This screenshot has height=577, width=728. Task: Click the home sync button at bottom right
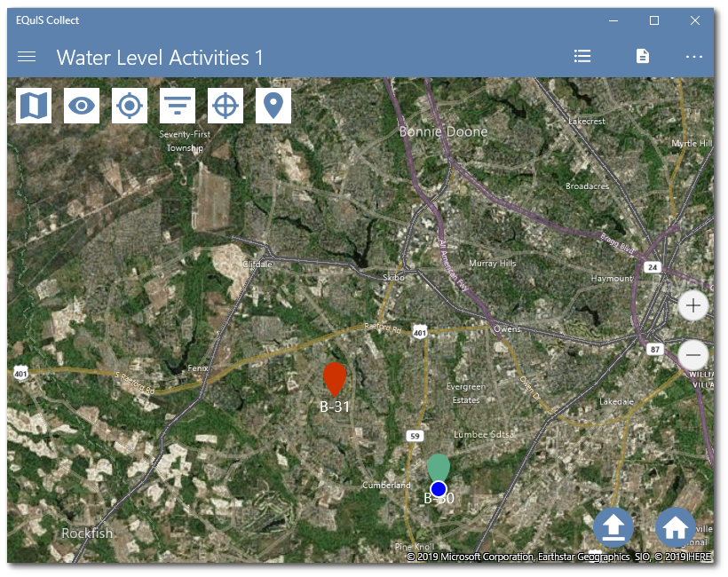click(x=675, y=526)
